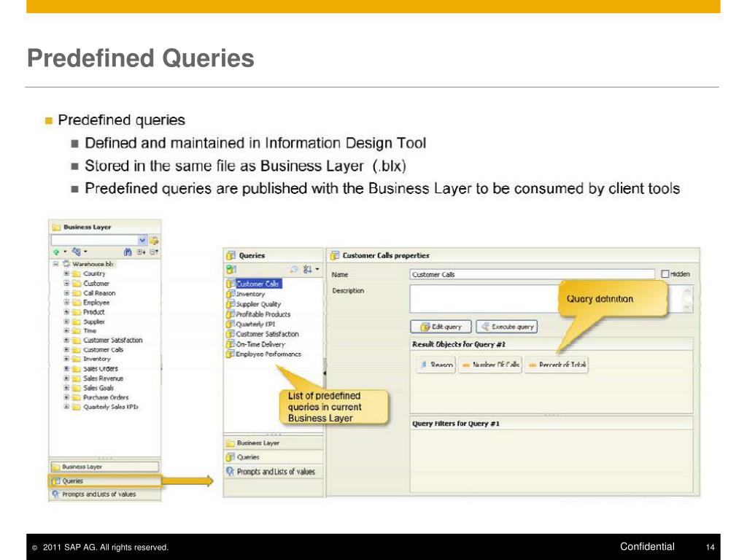The height and width of the screenshot is (560, 747).
Task: Open the Business Layer search dropdown
Action: tap(142, 239)
